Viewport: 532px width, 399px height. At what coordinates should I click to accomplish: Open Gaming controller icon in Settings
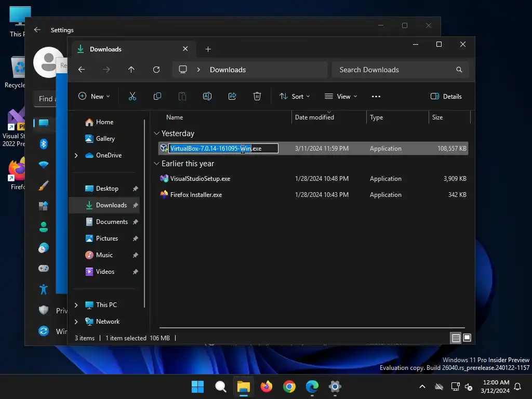click(44, 269)
